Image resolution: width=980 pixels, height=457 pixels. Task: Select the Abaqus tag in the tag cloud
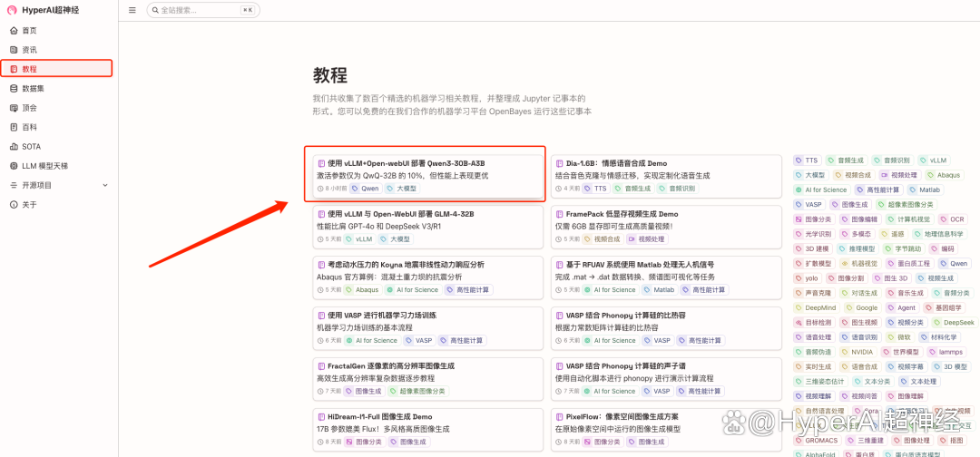[945, 175]
